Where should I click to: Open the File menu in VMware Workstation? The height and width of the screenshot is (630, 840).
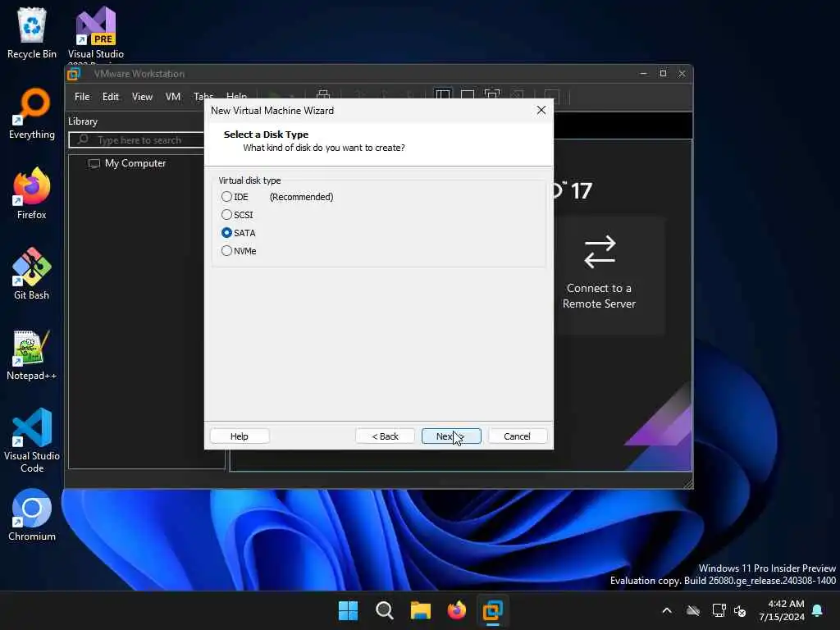coord(82,97)
